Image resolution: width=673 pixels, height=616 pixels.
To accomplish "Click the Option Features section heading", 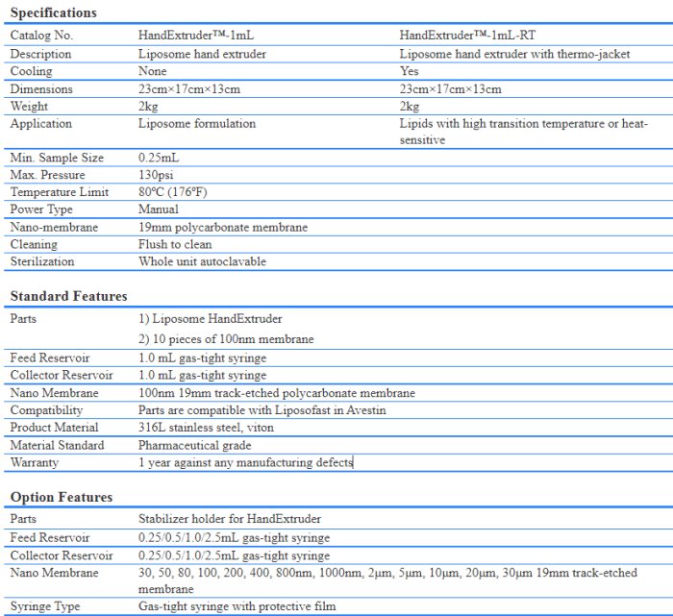I will pos(61,497).
